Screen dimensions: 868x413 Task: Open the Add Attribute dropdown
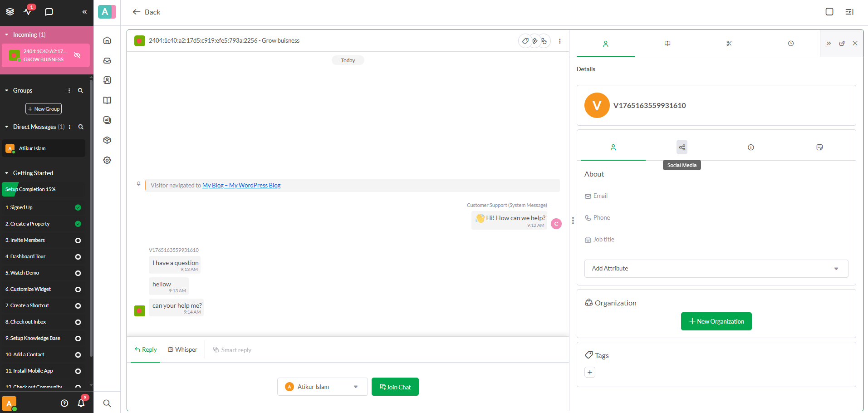coord(716,269)
